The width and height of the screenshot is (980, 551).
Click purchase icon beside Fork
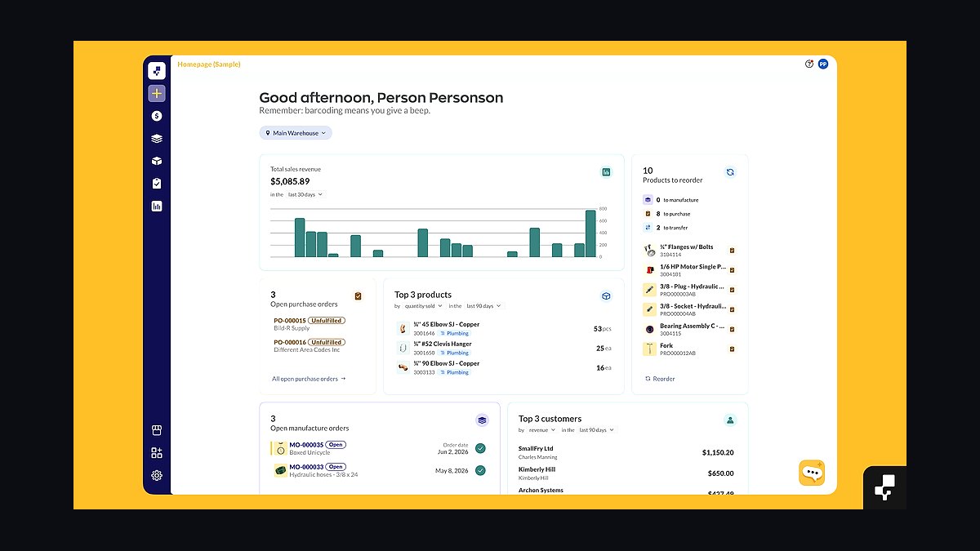[x=732, y=349]
